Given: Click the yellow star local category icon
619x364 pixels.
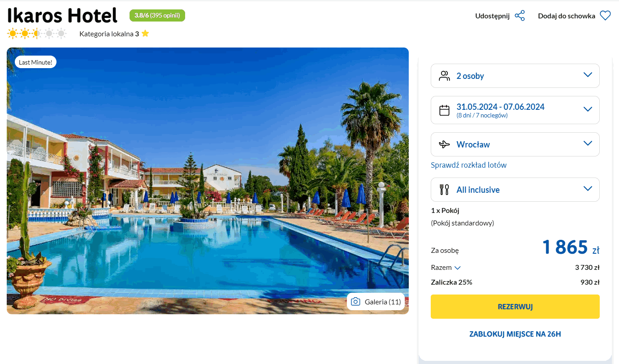Looking at the screenshot, I should pos(145,34).
